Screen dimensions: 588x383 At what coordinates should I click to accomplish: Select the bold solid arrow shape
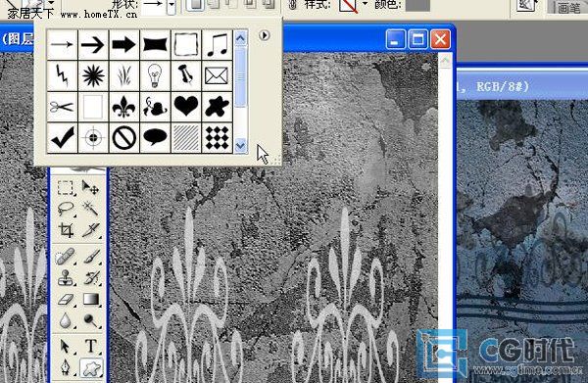pyautogui.click(x=124, y=45)
